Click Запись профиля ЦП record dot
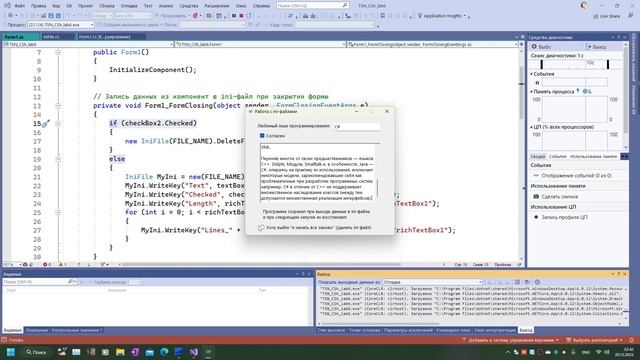This screenshot has height=360, width=640. point(536,217)
